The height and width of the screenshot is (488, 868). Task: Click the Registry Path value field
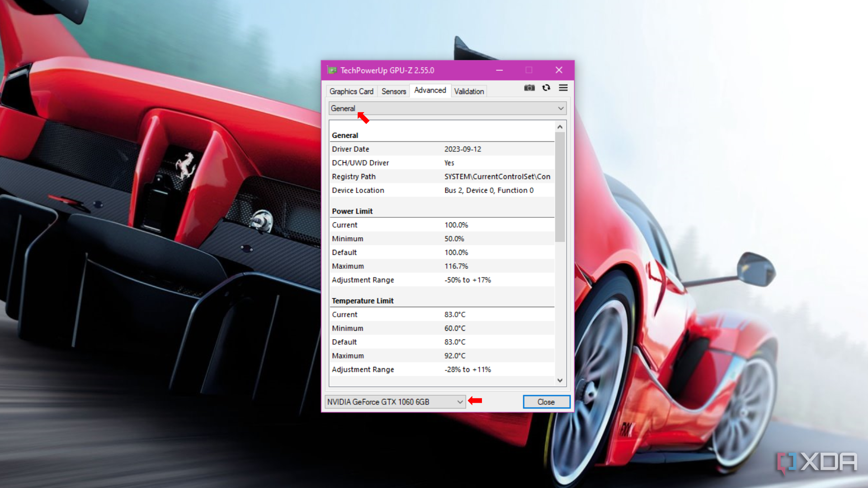(496, 176)
